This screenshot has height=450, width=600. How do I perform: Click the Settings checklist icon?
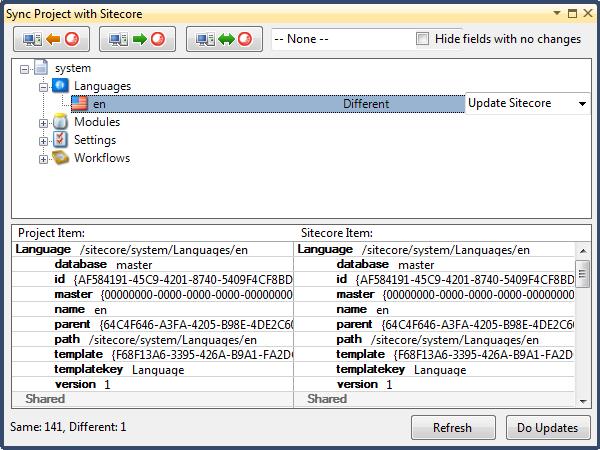click(60, 140)
